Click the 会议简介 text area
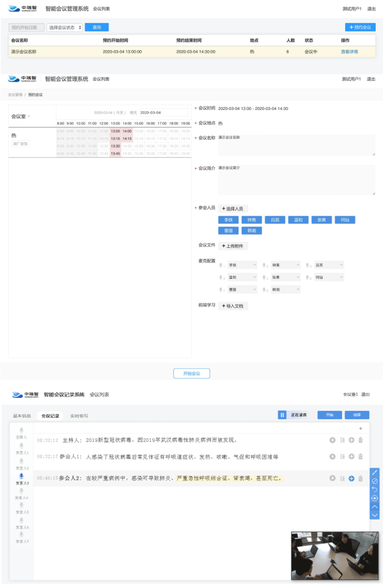 [296, 180]
